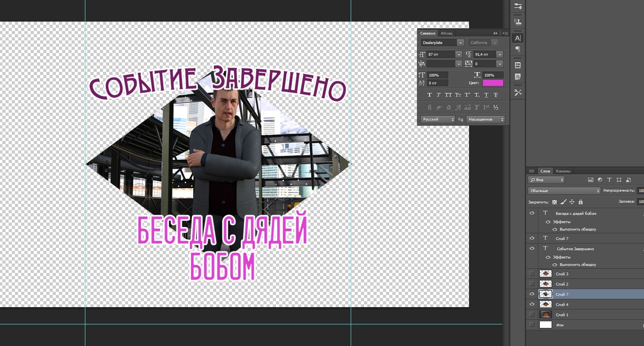Show the 'Слой 2' layer

532,284
